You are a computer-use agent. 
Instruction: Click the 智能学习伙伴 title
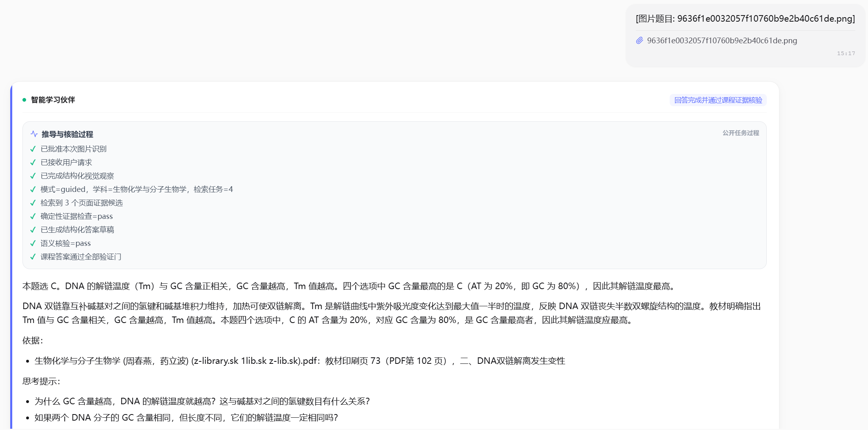(x=53, y=100)
